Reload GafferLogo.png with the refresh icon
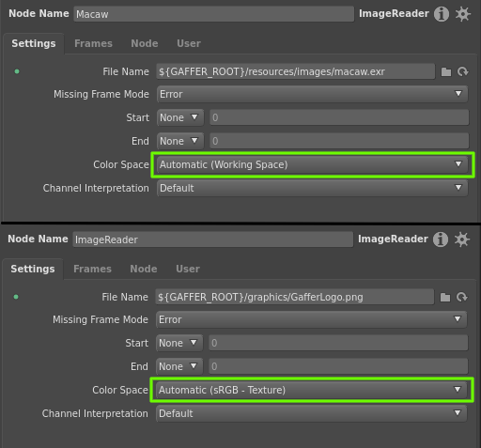Screen dimensions: 481x448 click(x=461, y=298)
